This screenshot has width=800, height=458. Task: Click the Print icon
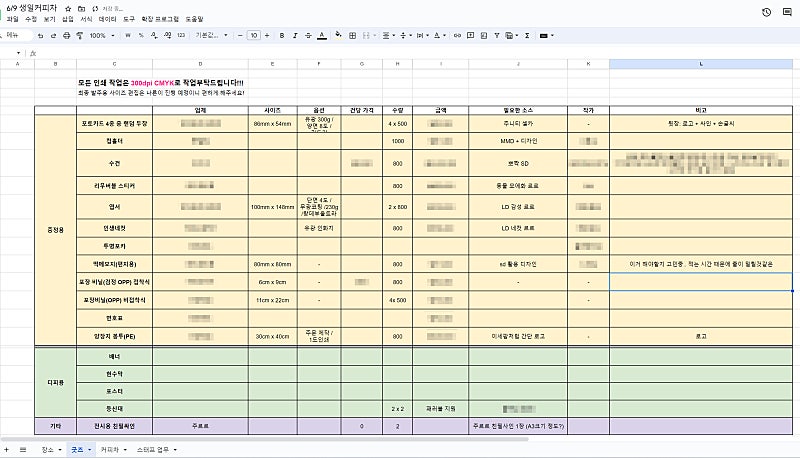click(x=65, y=36)
